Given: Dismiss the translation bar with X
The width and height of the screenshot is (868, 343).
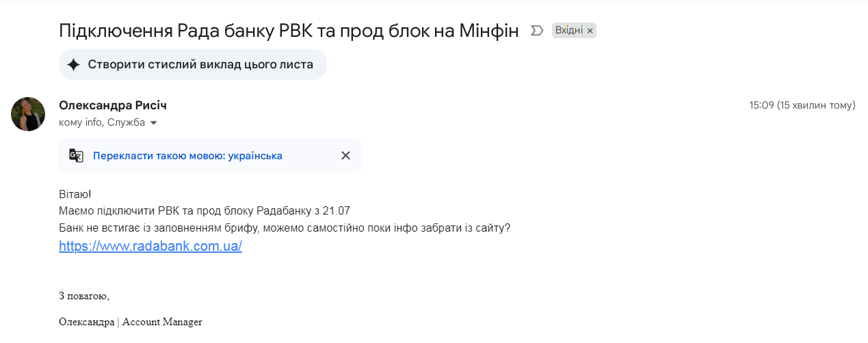Looking at the screenshot, I should (345, 156).
